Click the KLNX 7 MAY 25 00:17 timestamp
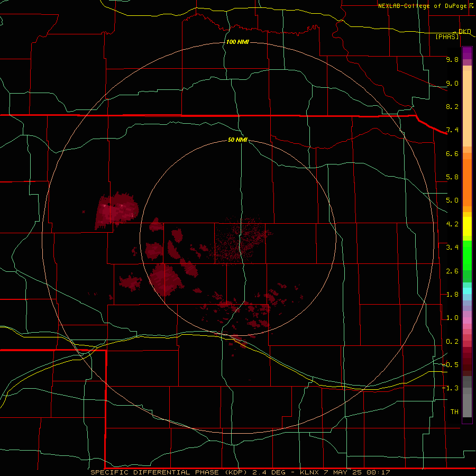The width and height of the screenshot is (476, 476). (x=345, y=472)
